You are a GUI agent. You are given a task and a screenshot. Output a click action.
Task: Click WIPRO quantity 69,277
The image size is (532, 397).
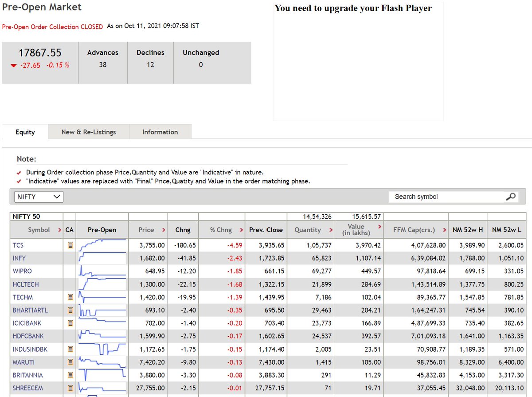(x=321, y=271)
